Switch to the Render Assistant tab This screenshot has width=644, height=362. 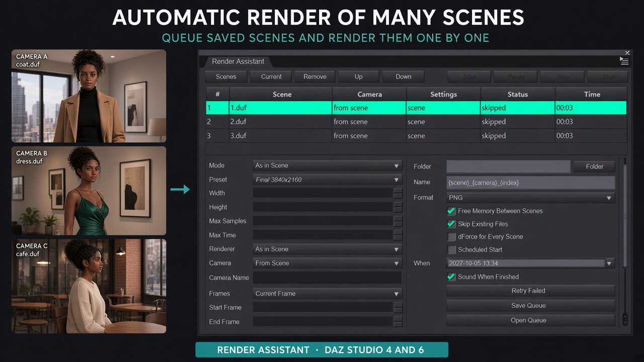238,61
